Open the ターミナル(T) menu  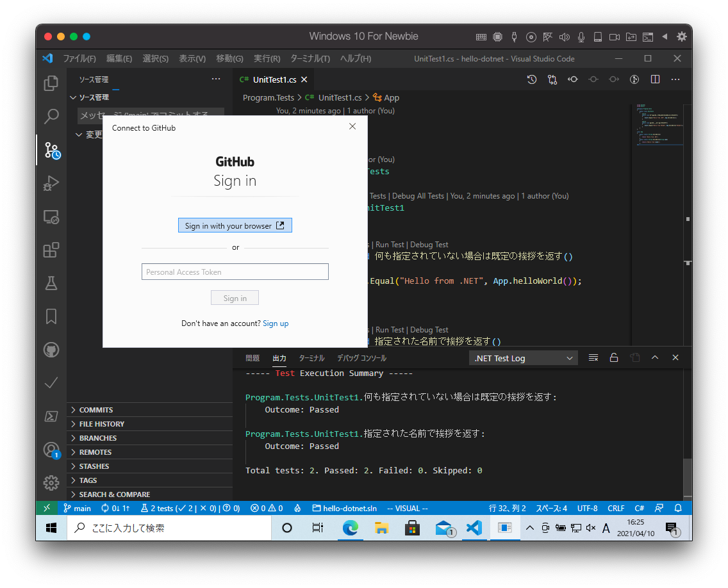[x=310, y=59]
